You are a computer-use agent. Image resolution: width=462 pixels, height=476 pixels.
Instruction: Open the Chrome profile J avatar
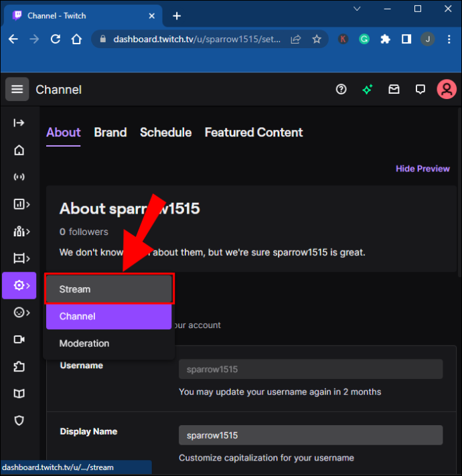point(427,39)
